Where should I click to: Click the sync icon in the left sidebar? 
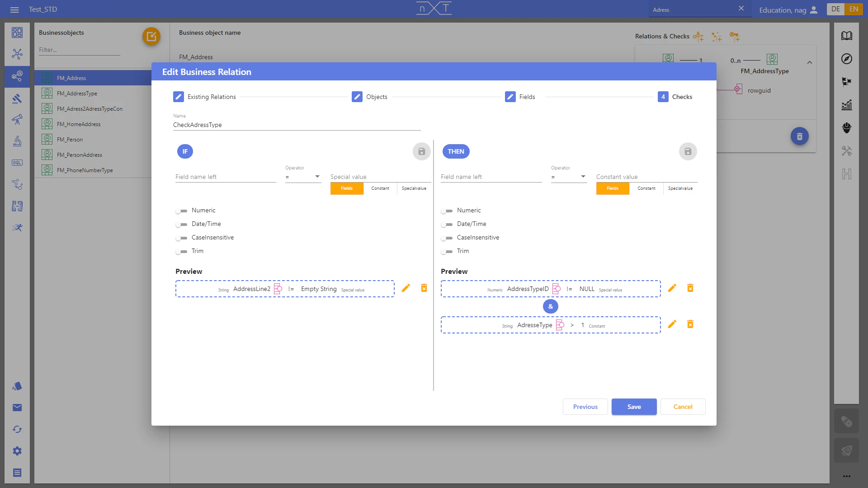tap(17, 429)
